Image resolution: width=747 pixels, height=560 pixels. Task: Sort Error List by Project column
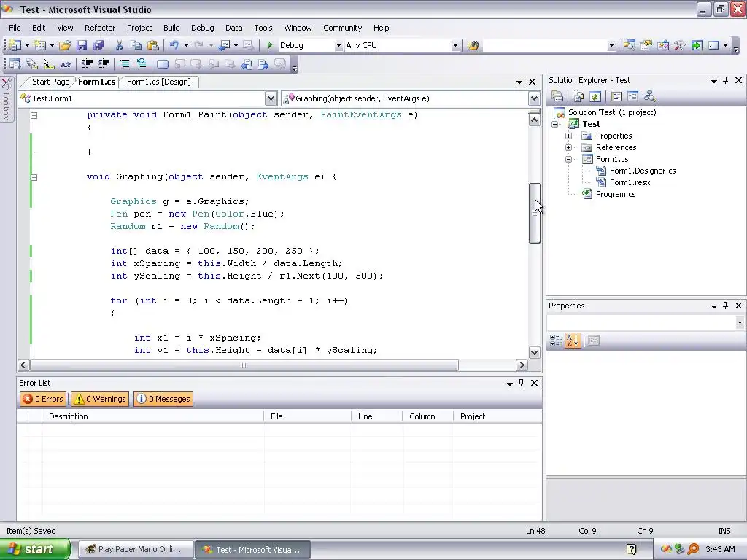tap(497, 416)
